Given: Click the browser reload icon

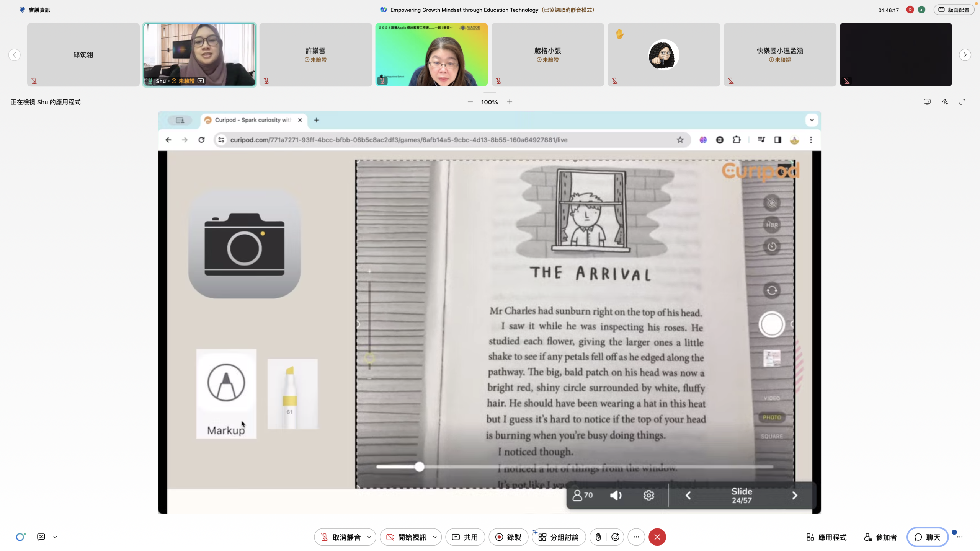Looking at the screenshot, I should coord(201,140).
